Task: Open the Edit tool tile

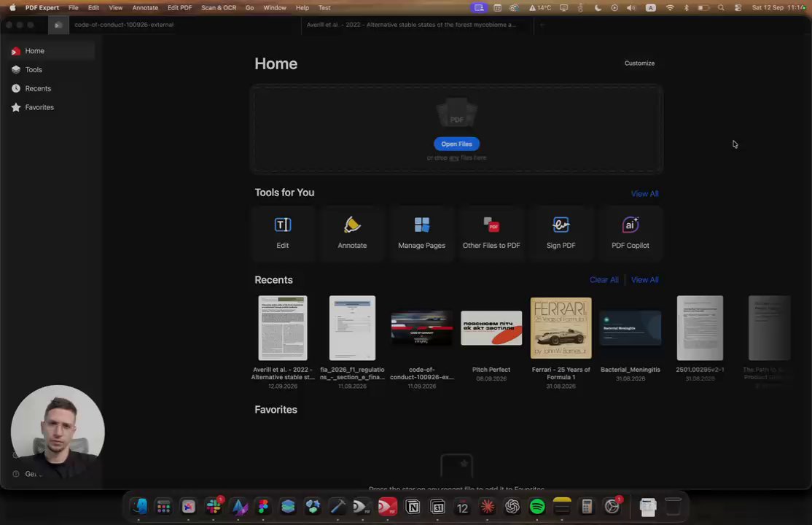Action: click(x=283, y=233)
